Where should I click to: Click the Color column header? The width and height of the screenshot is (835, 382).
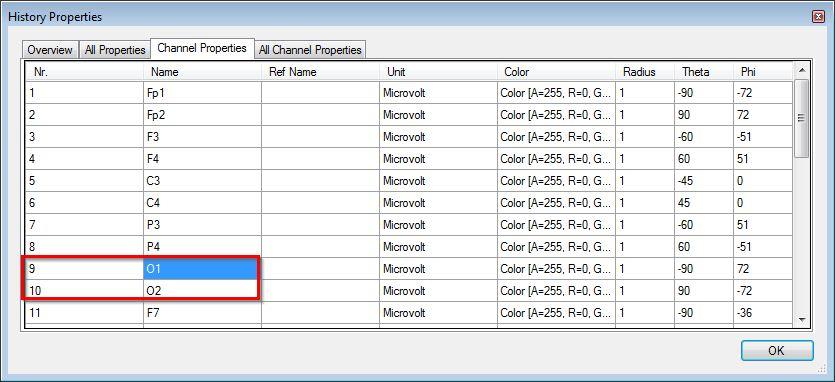click(x=556, y=71)
